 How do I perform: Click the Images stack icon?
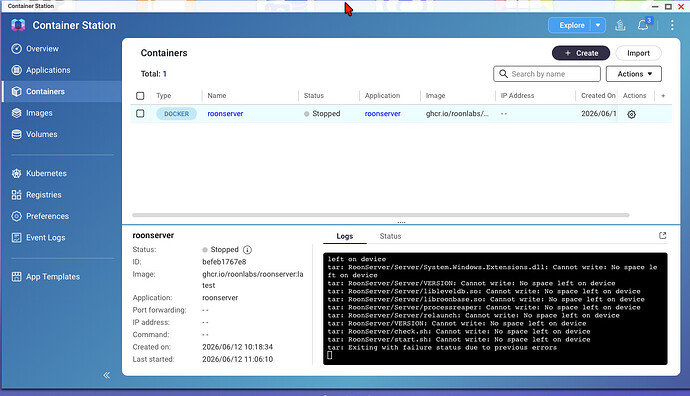pyautogui.click(x=16, y=113)
